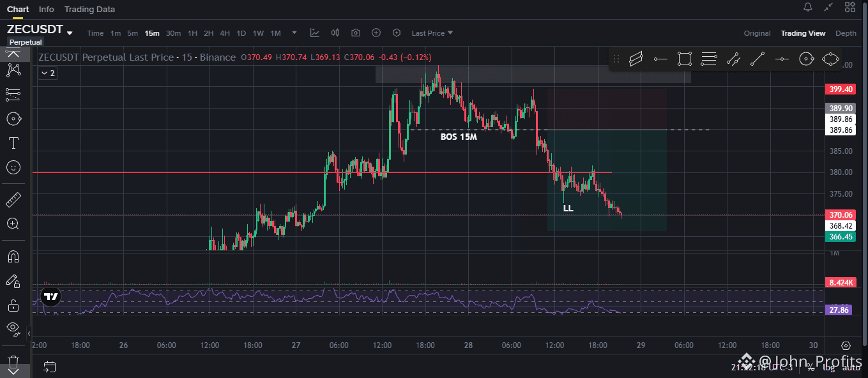Switch to the Chart tab
Image resolution: width=868 pixels, height=378 pixels.
click(18, 9)
